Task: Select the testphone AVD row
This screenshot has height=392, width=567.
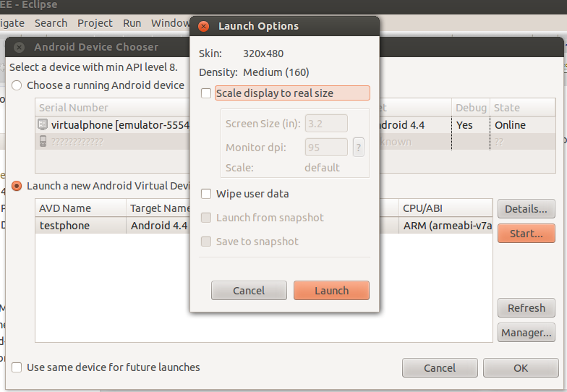Action: (x=264, y=226)
